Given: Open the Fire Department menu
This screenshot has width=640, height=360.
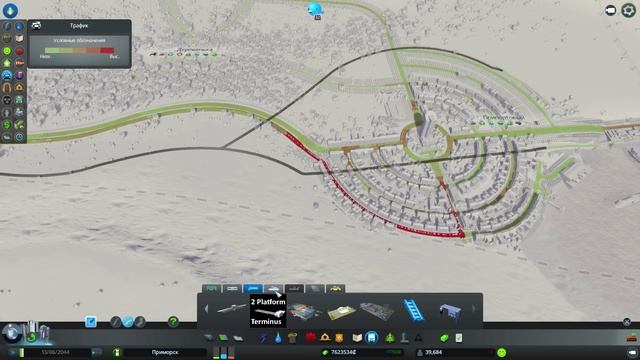Looking at the screenshot, I should [325, 338].
